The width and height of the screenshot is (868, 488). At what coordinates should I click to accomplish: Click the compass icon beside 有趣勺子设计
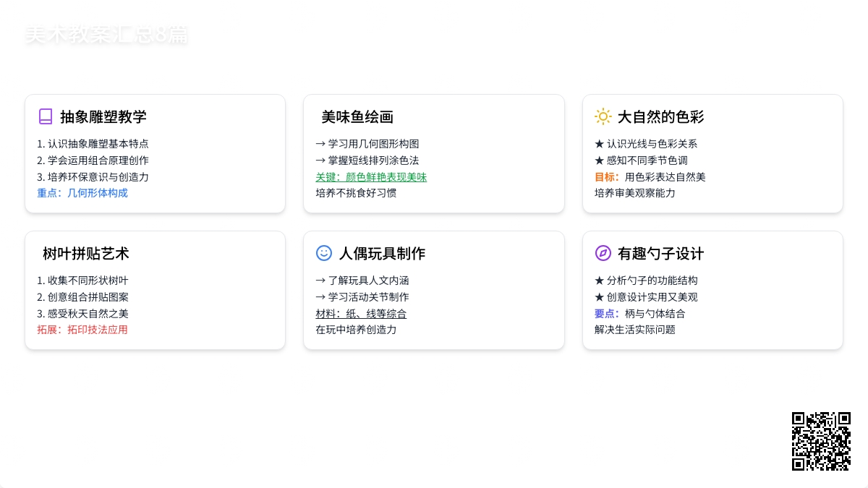(x=603, y=253)
